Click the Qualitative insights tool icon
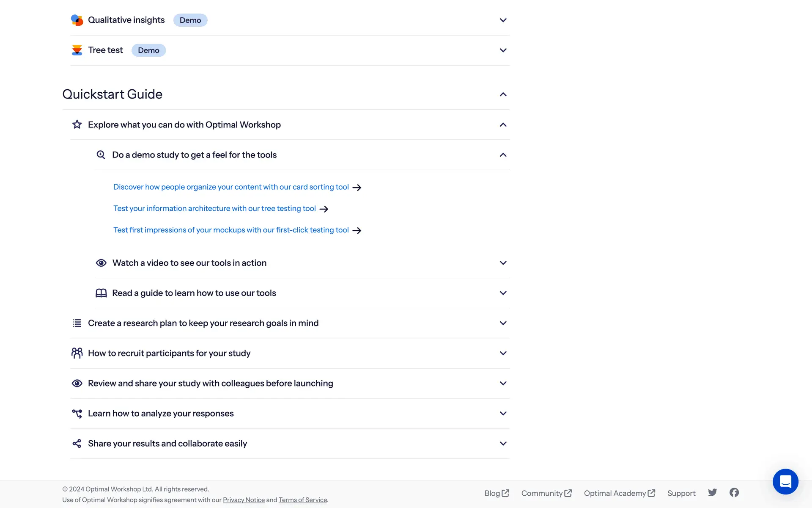This screenshot has height=508, width=812. (77, 20)
